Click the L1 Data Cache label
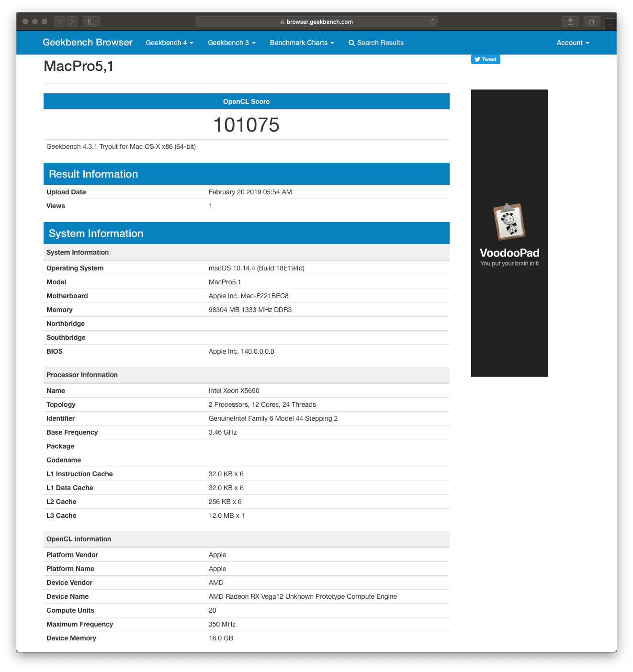The width and height of the screenshot is (633, 672). [x=70, y=488]
